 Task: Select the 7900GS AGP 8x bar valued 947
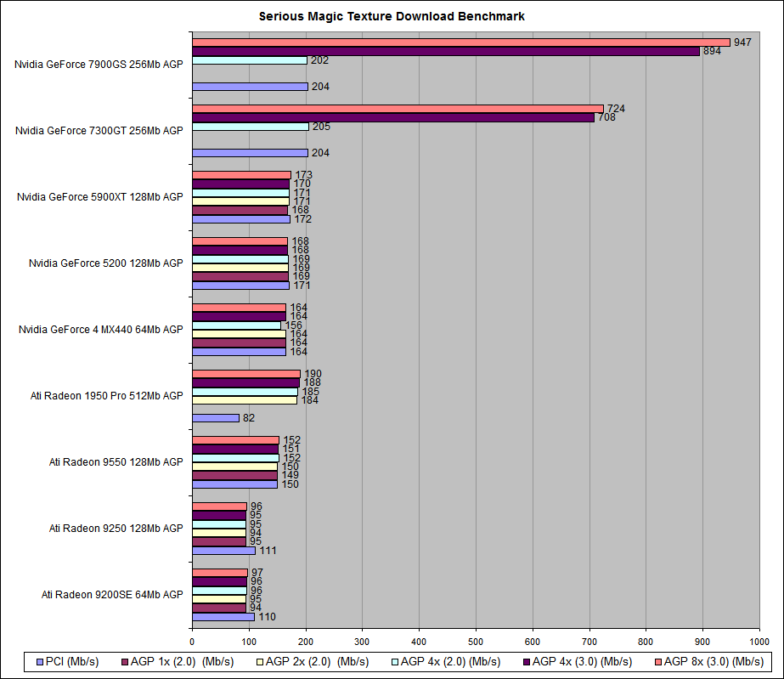(x=461, y=42)
